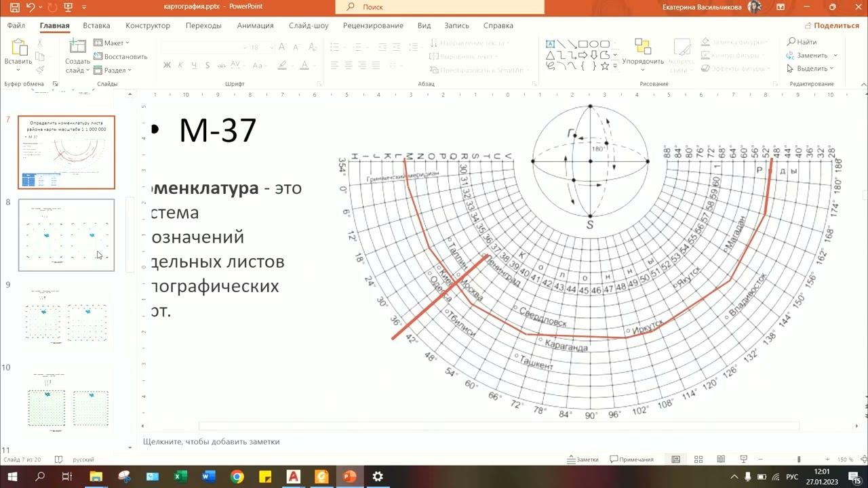The image size is (868, 488).
Task: Open the Файл menu
Action: tap(16, 25)
